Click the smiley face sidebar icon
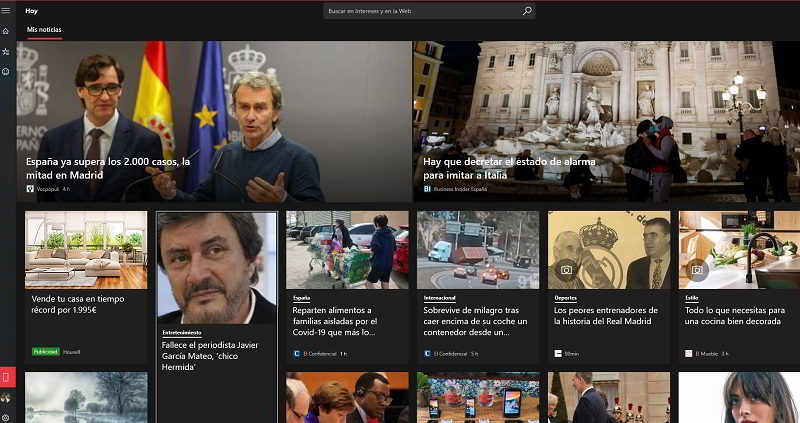The image size is (800, 423). click(6, 72)
